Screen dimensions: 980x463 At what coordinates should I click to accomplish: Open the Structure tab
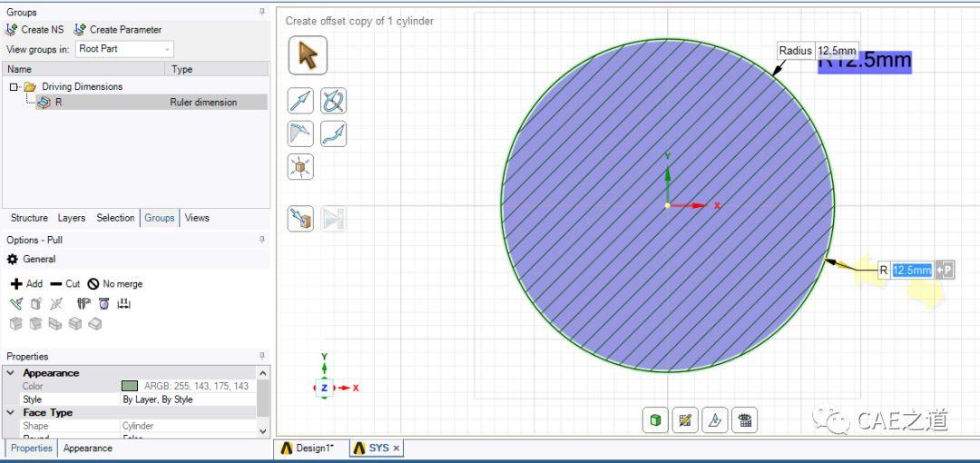29,218
